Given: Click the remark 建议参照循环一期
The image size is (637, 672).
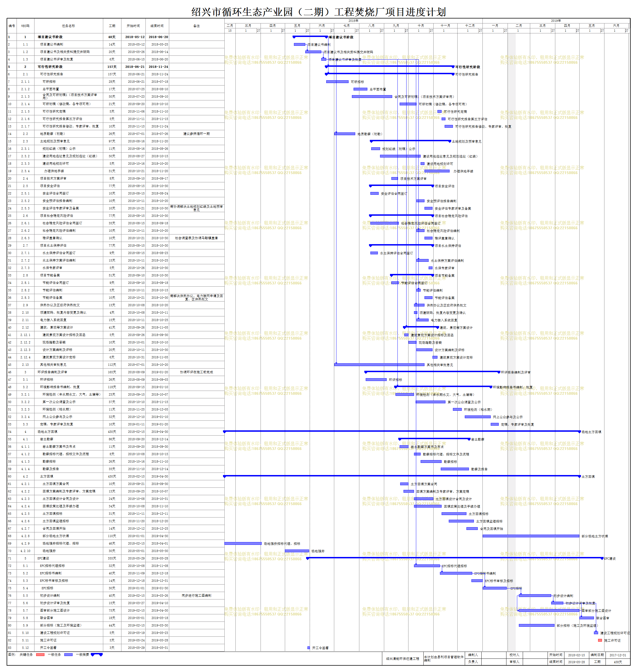Looking at the screenshot, I should click(x=197, y=134).
